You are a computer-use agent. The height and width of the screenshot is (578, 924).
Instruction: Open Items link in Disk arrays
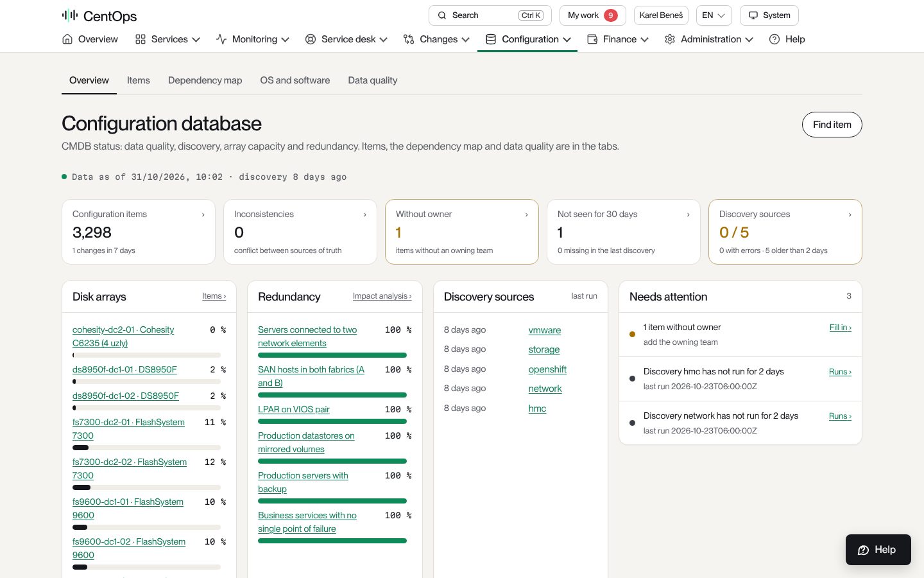[x=214, y=296]
